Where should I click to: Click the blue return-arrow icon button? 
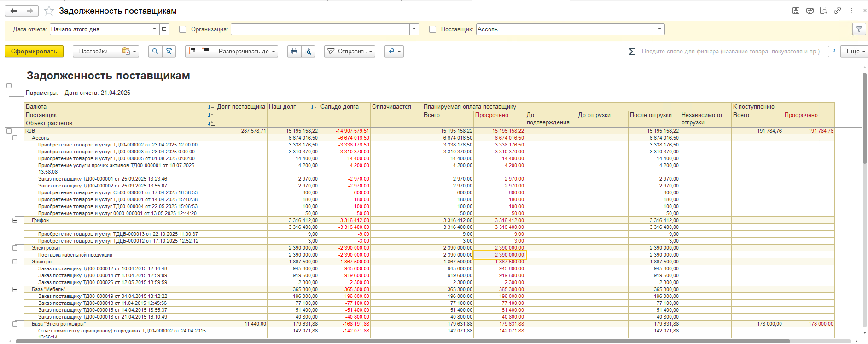pos(395,51)
